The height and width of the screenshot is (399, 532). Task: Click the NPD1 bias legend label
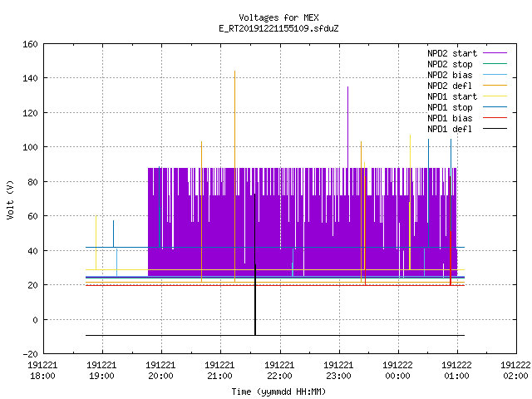[x=450, y=118]
